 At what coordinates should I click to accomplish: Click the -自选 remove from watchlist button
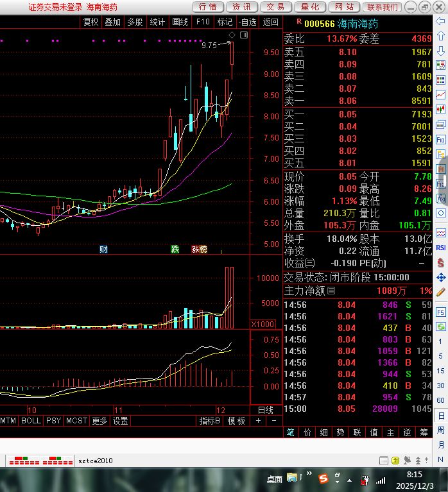[247, 22]
